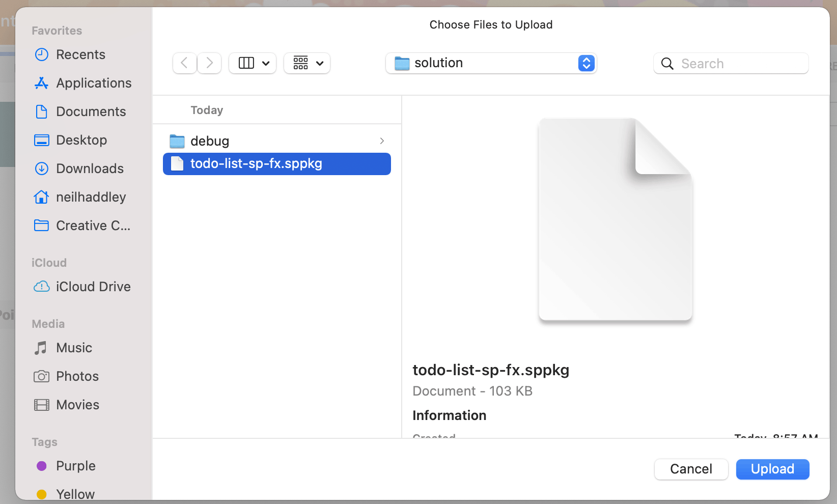Click the Search field
This screenshot has height=504, width=837.
pos(738,64)
